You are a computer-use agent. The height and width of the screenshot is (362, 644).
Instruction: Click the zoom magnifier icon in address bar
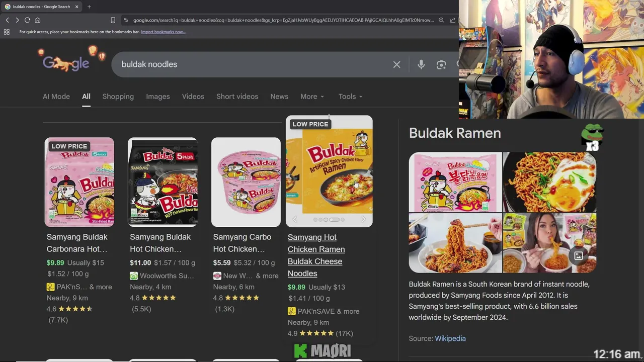[441, 20]
